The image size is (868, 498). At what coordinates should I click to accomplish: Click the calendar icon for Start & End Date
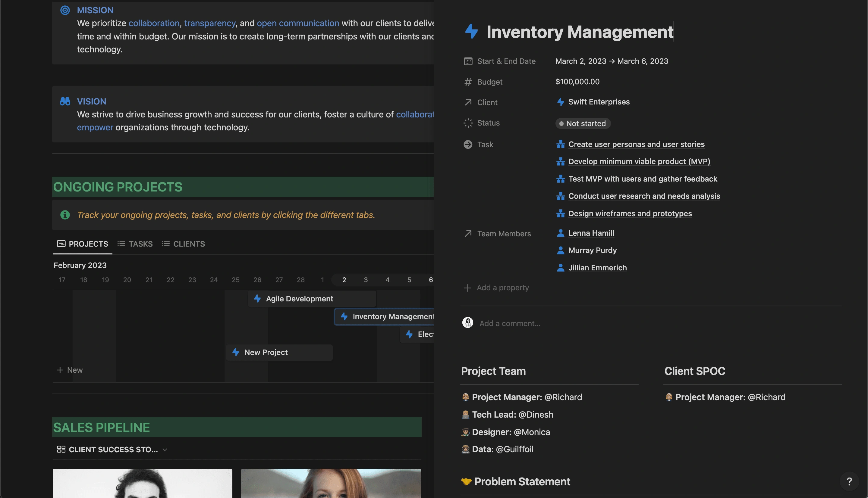[468, 61]
